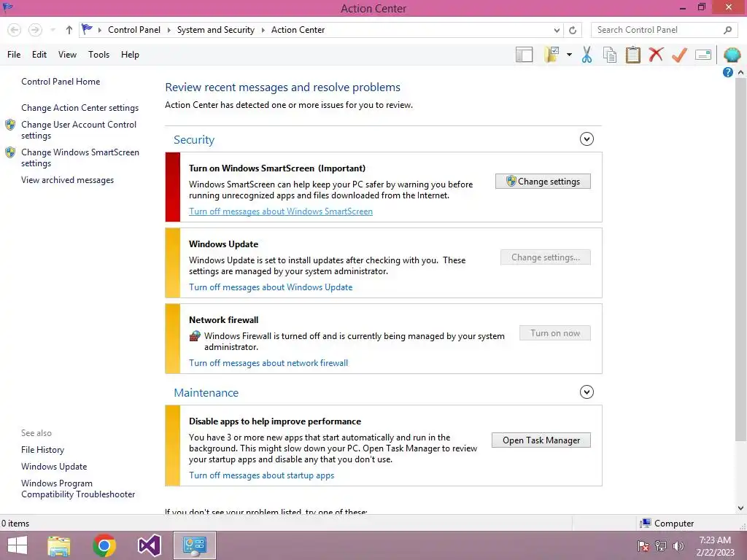Open the File menu
Screen dimensions: 747x560
pos(14,55)
